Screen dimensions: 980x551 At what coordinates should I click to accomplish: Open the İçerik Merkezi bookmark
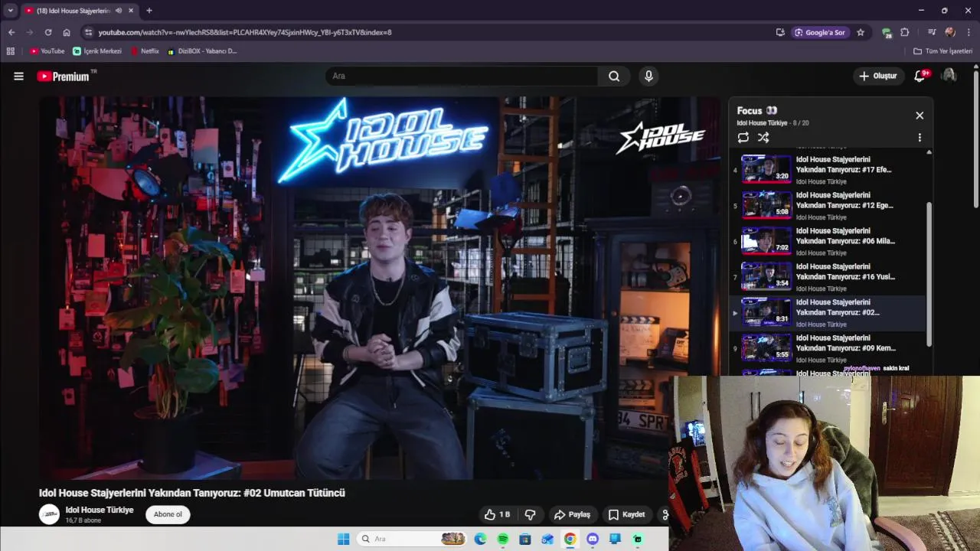point(97,51)
